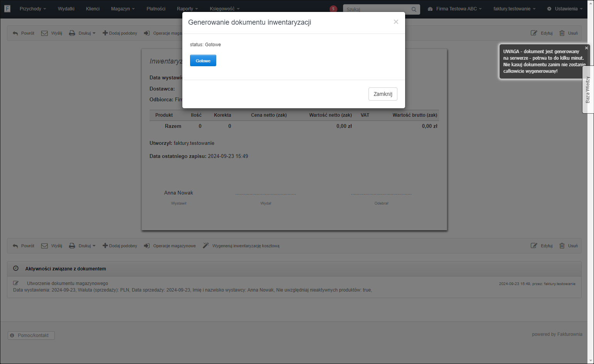Click the search magnifier icon
The height and width of the screenshot is (364, 594).
coord(414,9)
